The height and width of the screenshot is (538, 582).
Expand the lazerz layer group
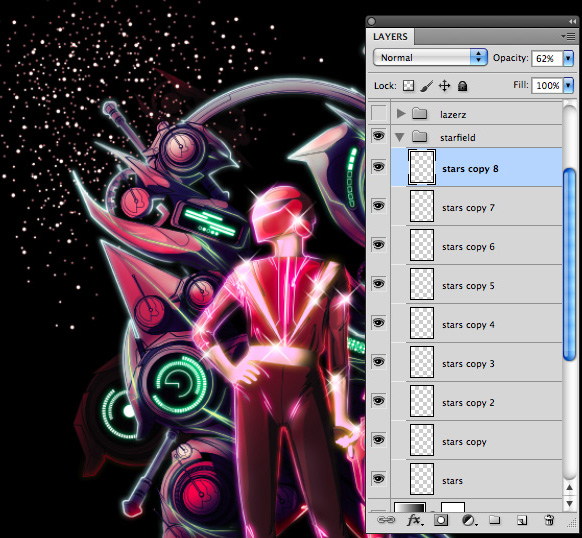coord(400,113)
